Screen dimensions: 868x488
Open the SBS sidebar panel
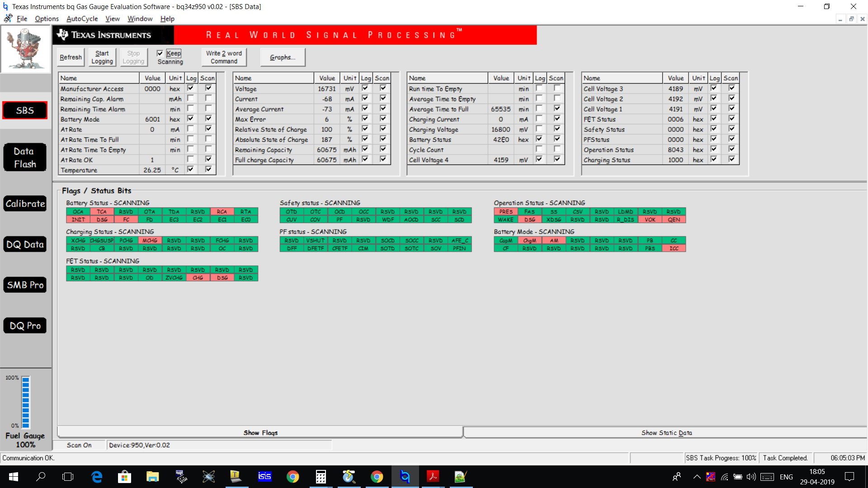tap(25, 110)
